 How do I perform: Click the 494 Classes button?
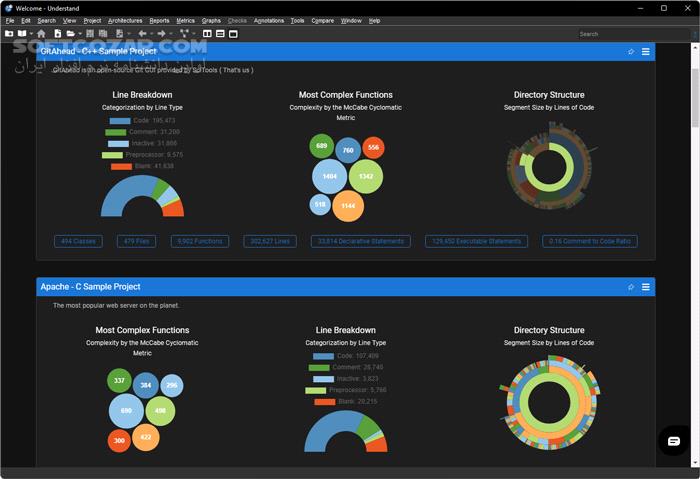tap(80, 241)
